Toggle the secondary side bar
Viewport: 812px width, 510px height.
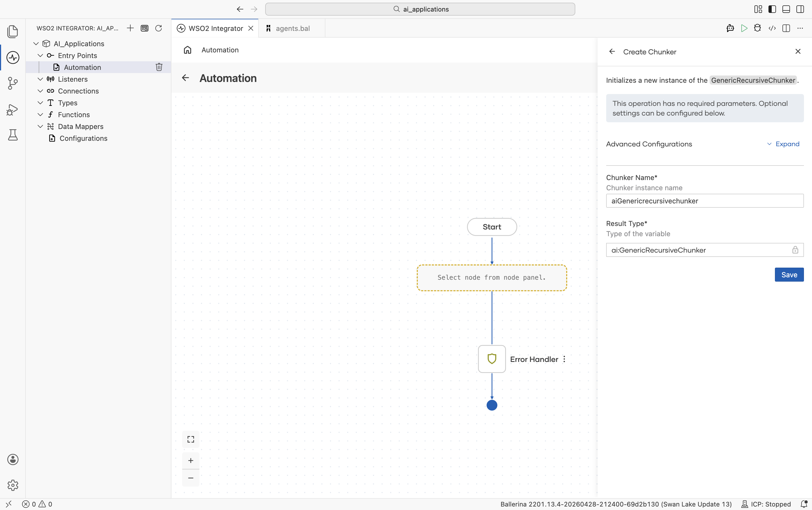(x=800, y=9)
